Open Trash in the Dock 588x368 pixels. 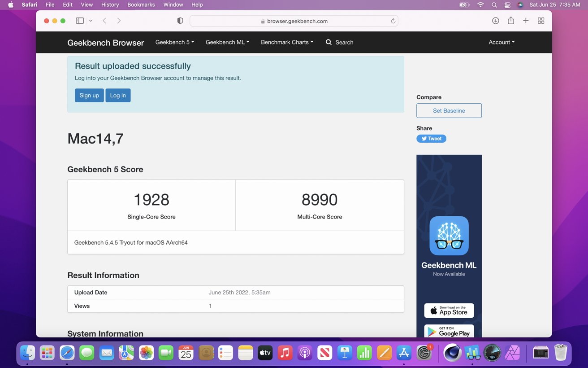click(561, 353)
